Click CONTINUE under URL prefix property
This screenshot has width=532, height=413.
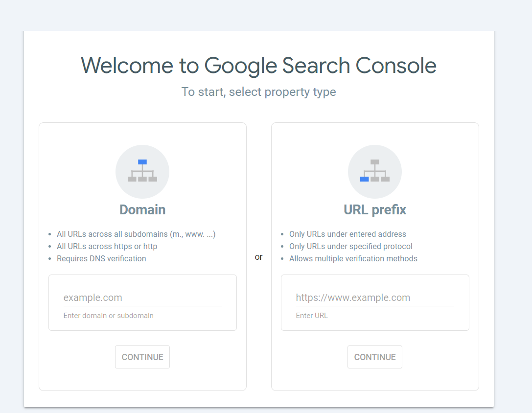(x=375, y=357)
